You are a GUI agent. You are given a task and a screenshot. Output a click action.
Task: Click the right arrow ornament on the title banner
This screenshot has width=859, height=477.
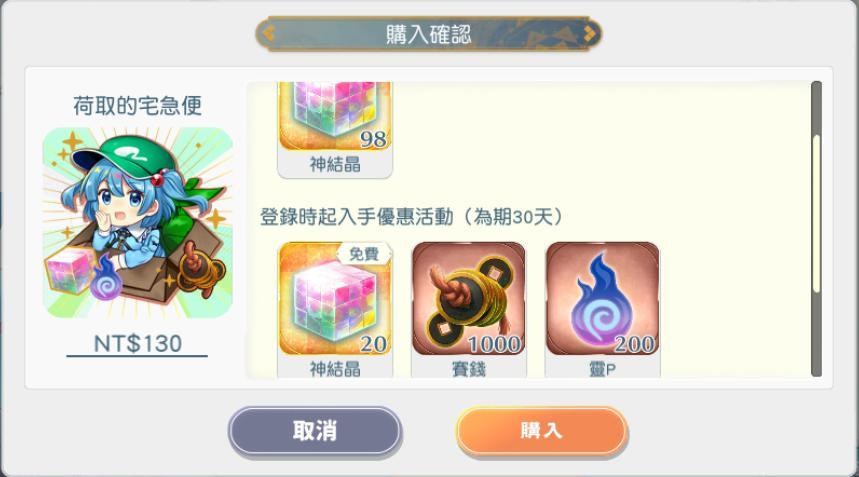[x=589, y=33]
